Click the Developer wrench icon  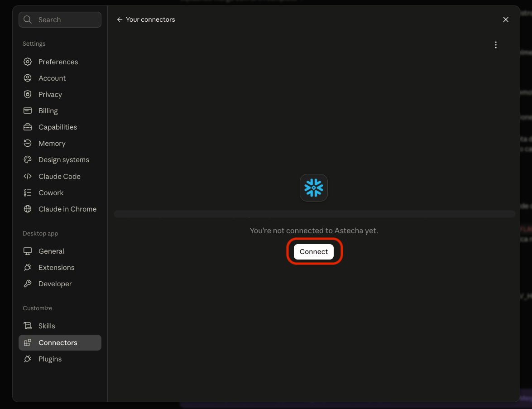coord(28,284)
